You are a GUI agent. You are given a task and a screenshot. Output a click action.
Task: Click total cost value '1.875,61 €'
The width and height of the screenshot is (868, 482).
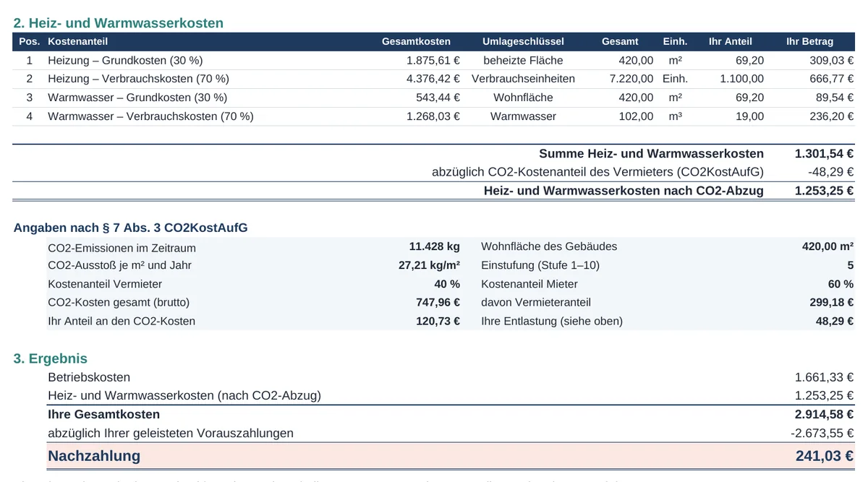(433, 61)
